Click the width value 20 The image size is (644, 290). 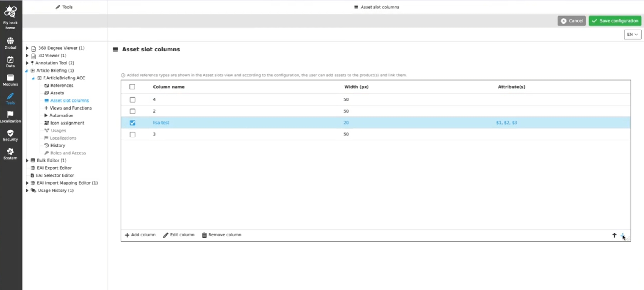(346, 123)
